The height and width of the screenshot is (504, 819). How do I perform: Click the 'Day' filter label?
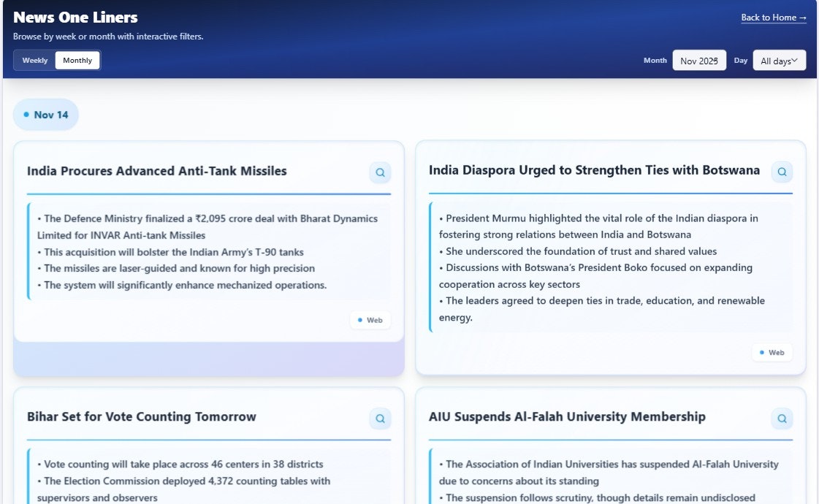(741, 61)
